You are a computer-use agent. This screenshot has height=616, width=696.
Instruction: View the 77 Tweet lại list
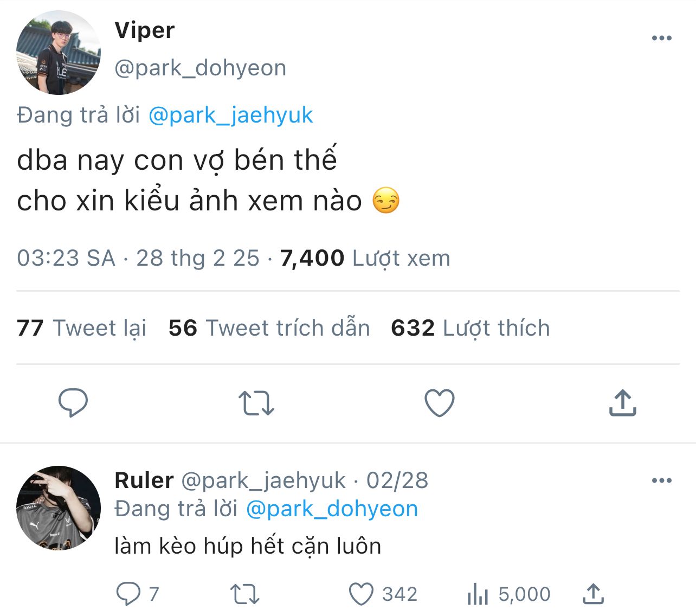[x=81, y=328]
